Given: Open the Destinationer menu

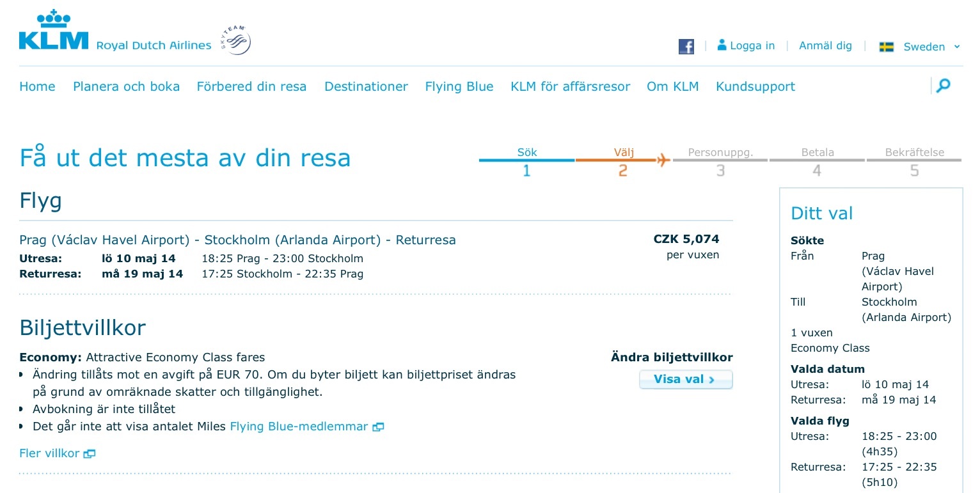Looking at the screenshot, I should (366, 86).
